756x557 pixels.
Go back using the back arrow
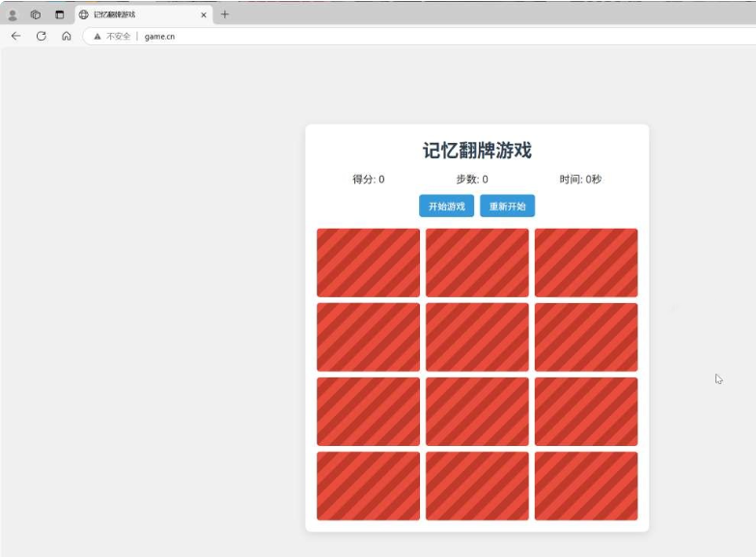click(15, 36)
